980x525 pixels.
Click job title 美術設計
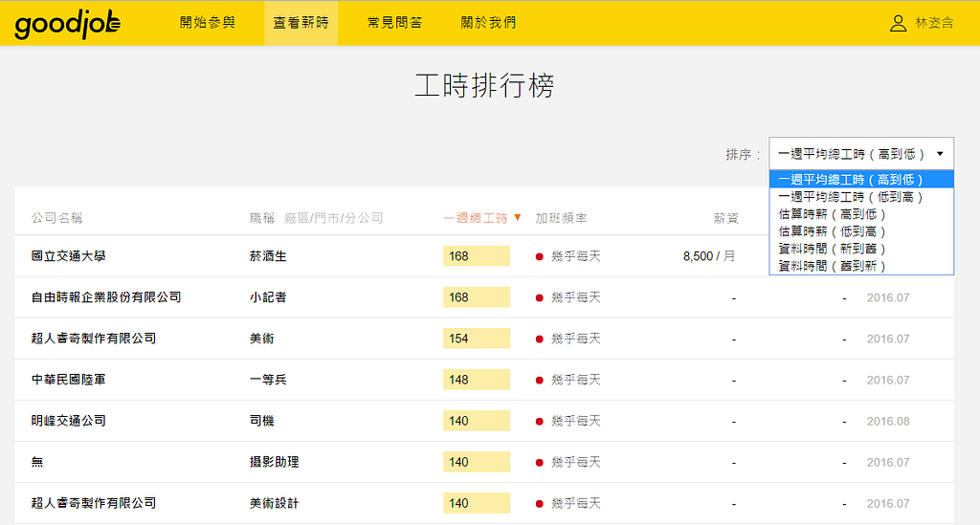[x=275, y=503]
